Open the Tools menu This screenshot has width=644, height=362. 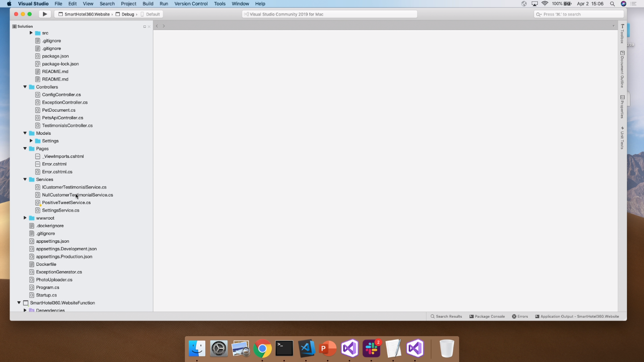[220, 4]
